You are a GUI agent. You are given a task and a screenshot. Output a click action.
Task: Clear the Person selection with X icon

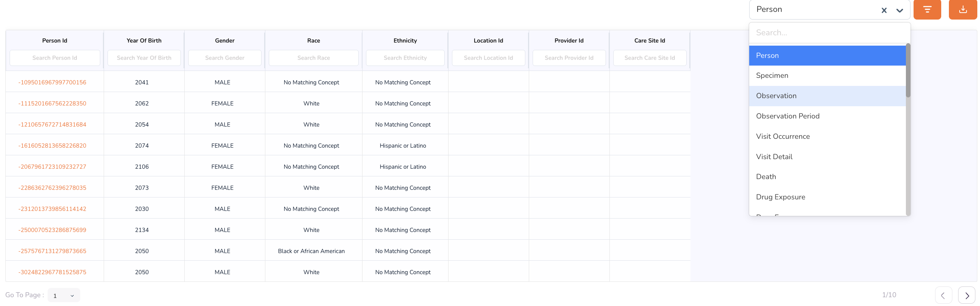[x=884, y=10]
